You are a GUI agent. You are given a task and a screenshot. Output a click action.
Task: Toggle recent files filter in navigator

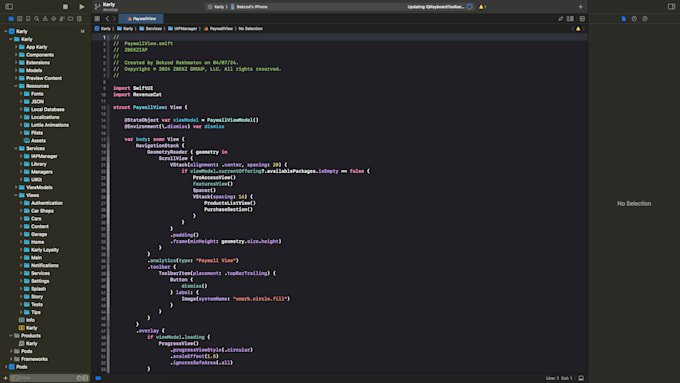click(79, 378)
